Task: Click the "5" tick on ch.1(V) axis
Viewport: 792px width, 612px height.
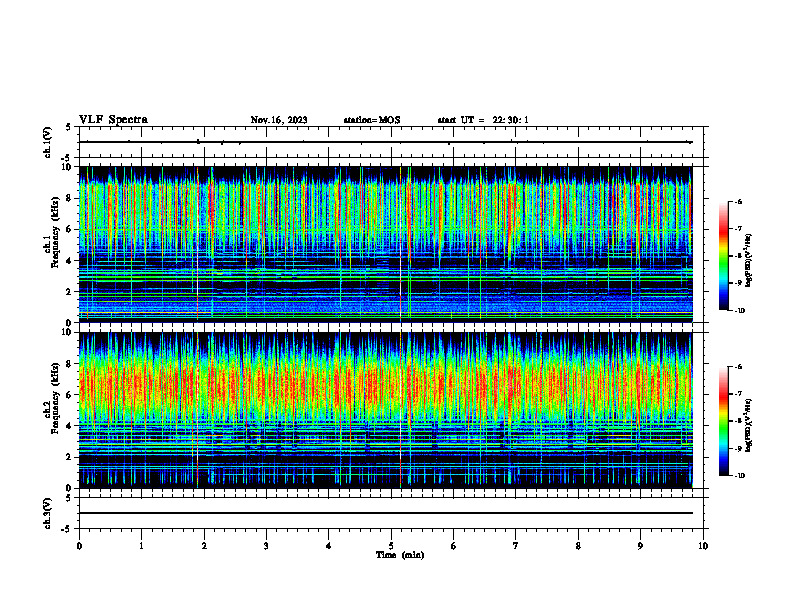Action: [69, 127]
